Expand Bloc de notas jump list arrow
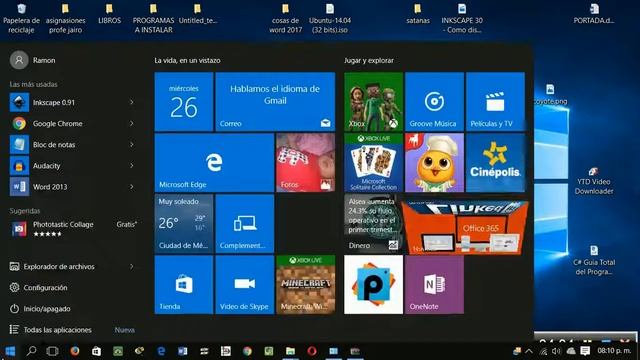Screen dimensions: 640x360 (x=132, y=144)
